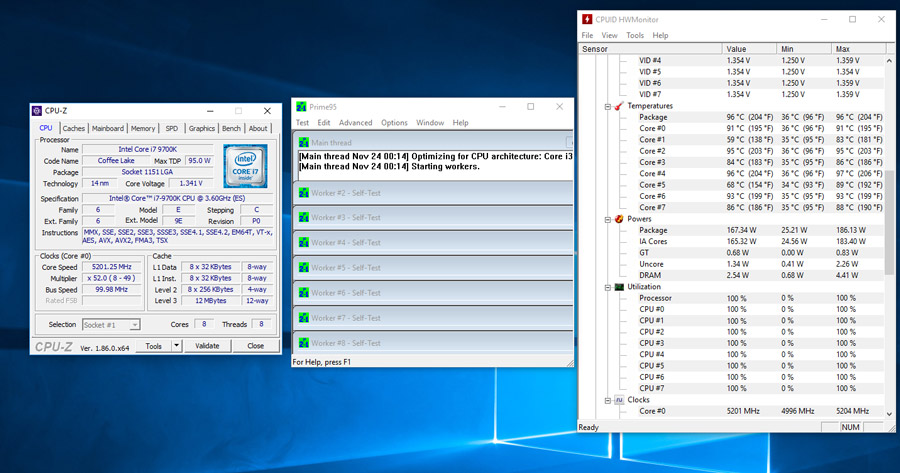Image resolution: width=900 pixels, height=473 pixels.
Task: Click the Multiplier value x 52.0
Action: click(x=112, y=278)
